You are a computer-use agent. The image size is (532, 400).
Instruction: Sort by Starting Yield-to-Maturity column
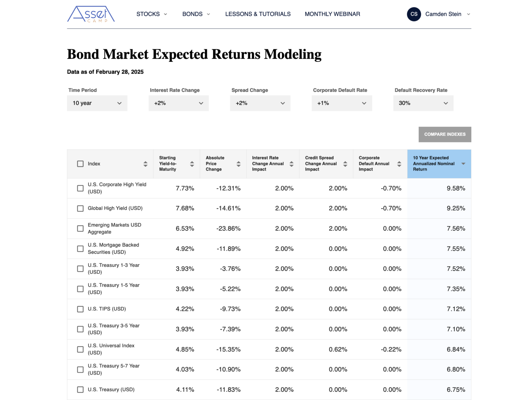tap(192, 164)
